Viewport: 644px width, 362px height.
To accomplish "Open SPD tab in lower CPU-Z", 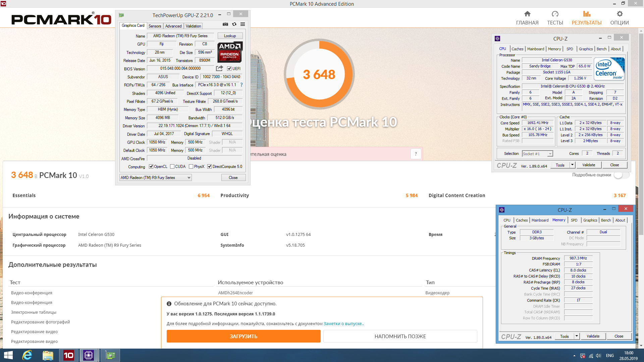I will pyautogui.click(x=574, y=220).
